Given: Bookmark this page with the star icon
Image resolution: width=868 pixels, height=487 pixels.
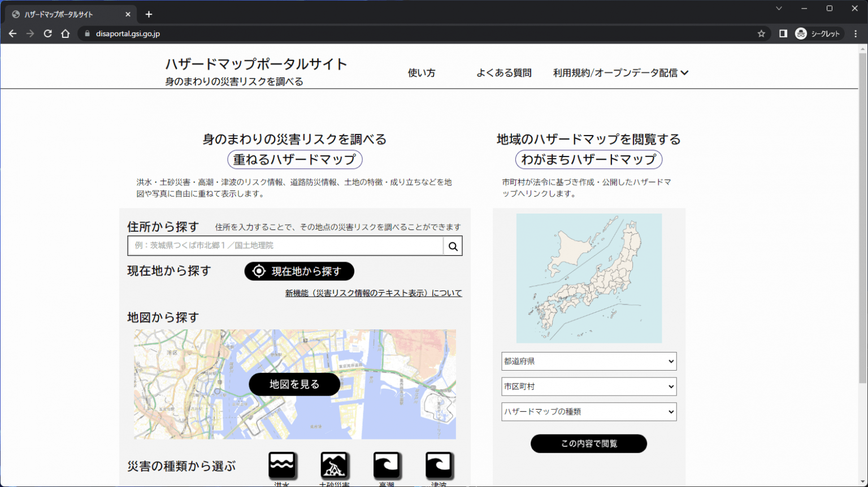Looking at the screenshot, I should (761, 34).
